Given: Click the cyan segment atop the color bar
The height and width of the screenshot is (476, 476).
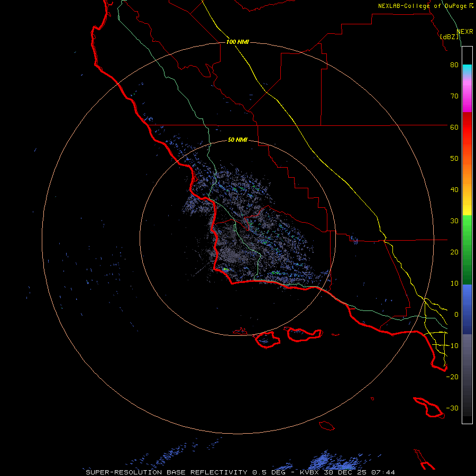Looking at the screenshot, I should tap(467, 69).
